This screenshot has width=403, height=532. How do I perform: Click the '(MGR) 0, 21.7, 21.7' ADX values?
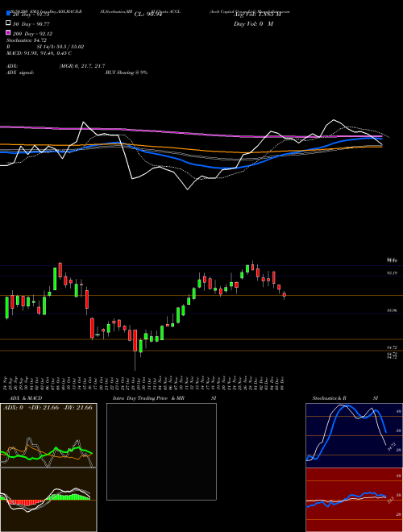pyautogui.click(x=82, y=66)
